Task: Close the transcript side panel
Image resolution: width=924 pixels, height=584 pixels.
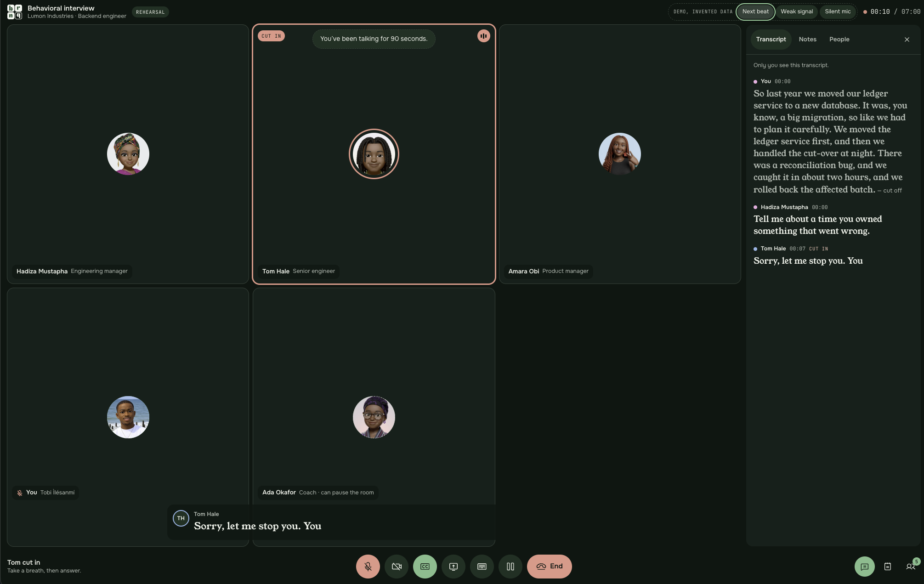Action: click(x=907, y=40)
